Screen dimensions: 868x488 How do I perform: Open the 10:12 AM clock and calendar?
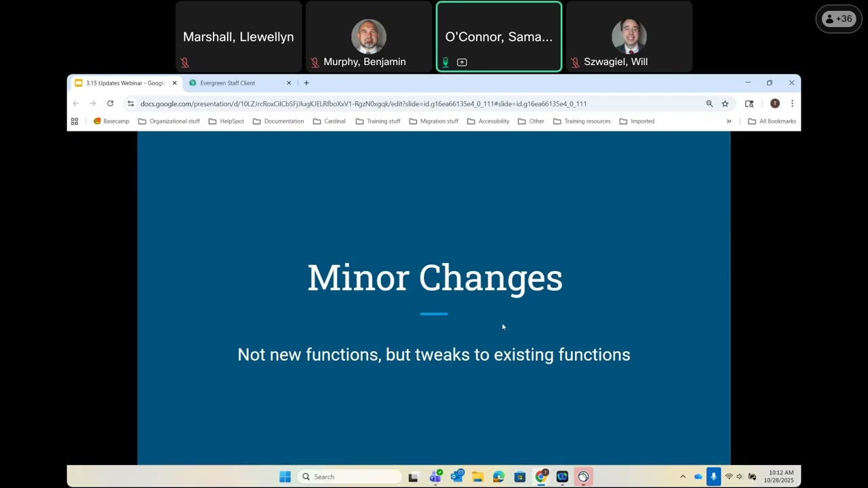(x=778, y=476)
